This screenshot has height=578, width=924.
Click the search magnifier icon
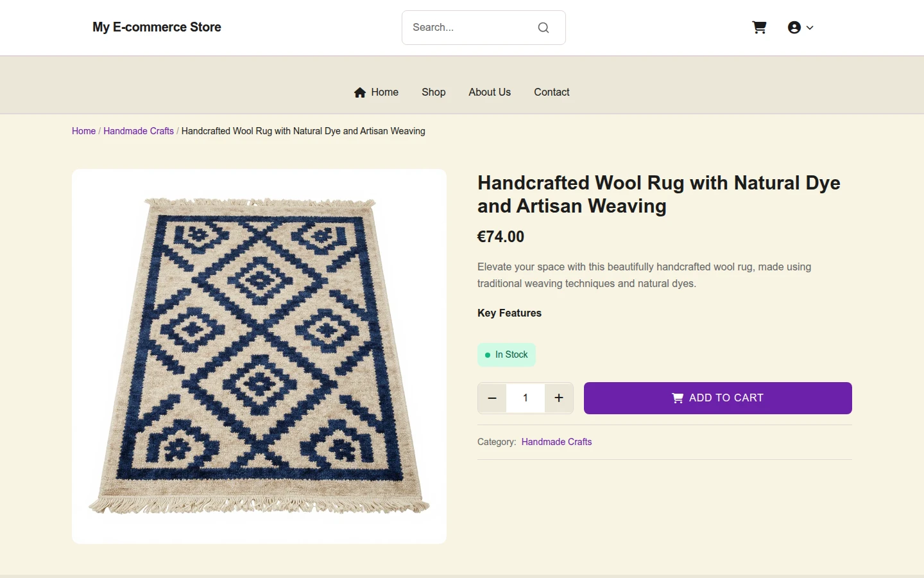(x=543, y=28)
